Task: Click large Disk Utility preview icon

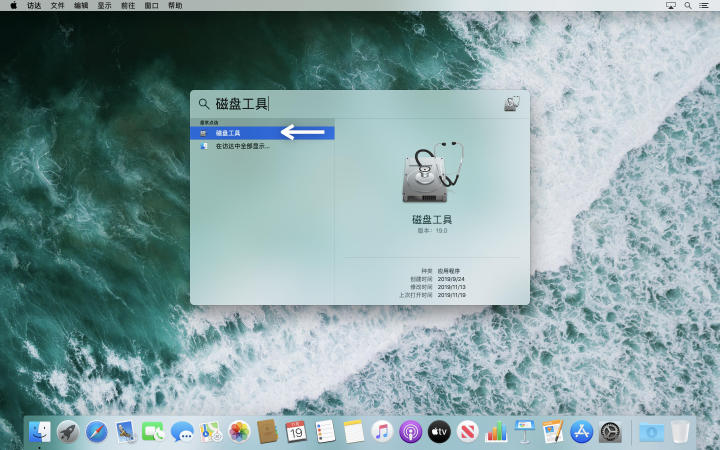Action: coord(433,173)
